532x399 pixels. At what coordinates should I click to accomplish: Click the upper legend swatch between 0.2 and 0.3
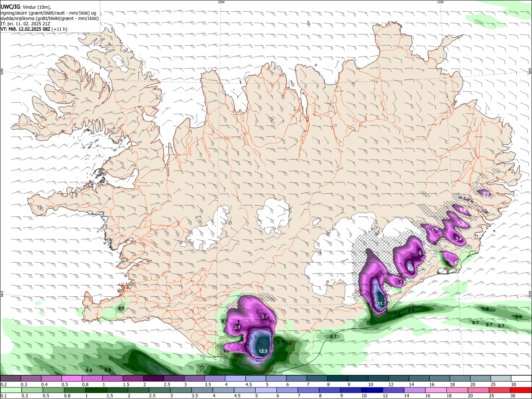[10, 379]
